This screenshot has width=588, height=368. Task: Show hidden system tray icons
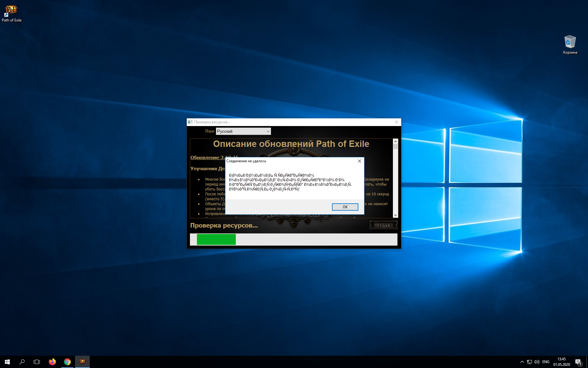tap(522, 362)
